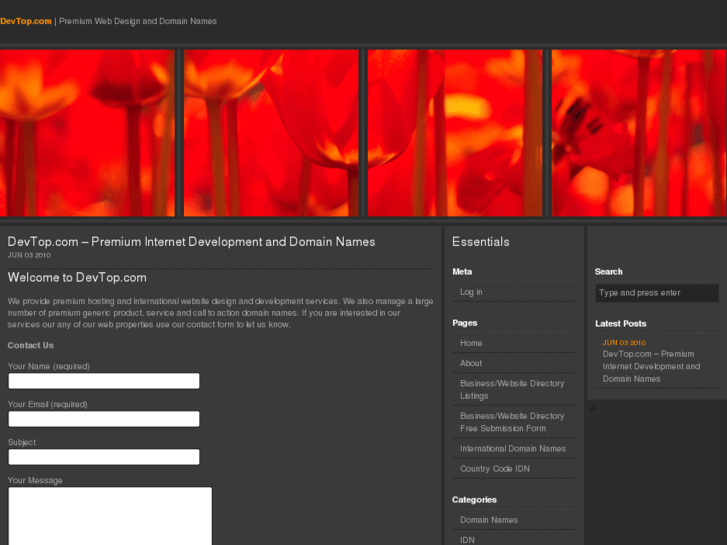727x545 pixels.
Task: Click the third tulip banner image
Action: [x=455, y=133]
